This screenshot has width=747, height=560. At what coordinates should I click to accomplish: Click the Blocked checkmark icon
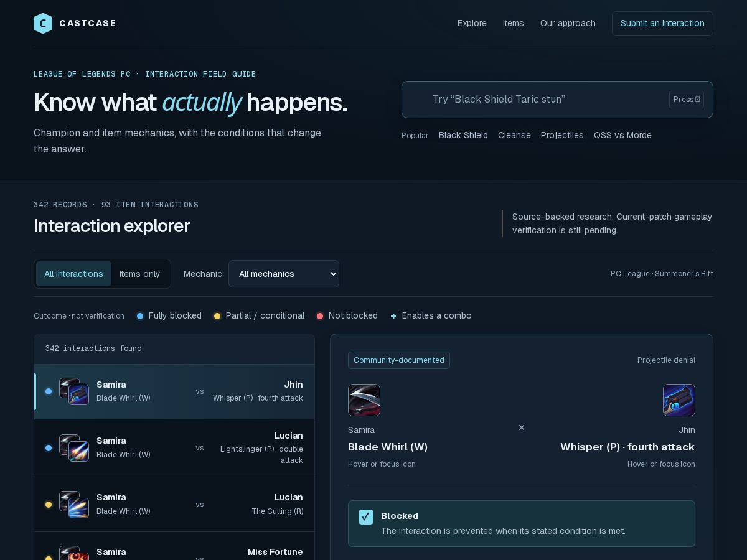click(x=366, y=517)
